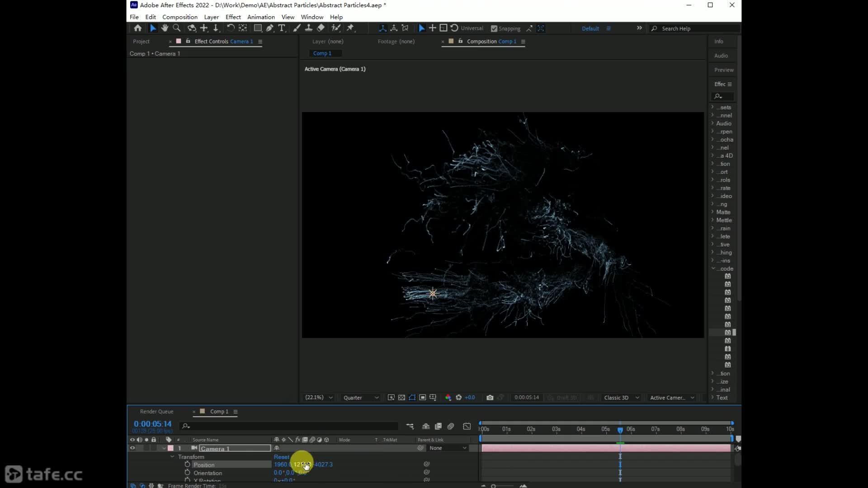Toggle transparency grid in viewer
The height and width of the screenshot is (488, 868).
[401, 398]
